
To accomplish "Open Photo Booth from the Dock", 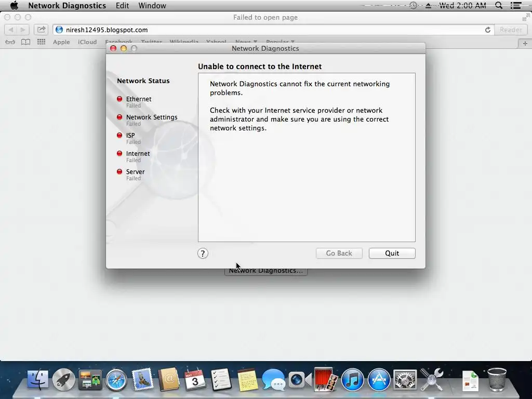I will pos(326,379).
